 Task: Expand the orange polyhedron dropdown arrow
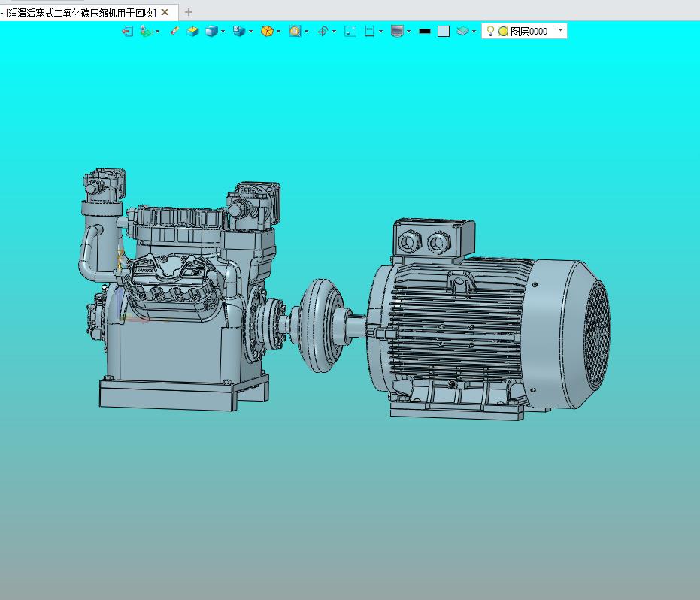(278, 32)
